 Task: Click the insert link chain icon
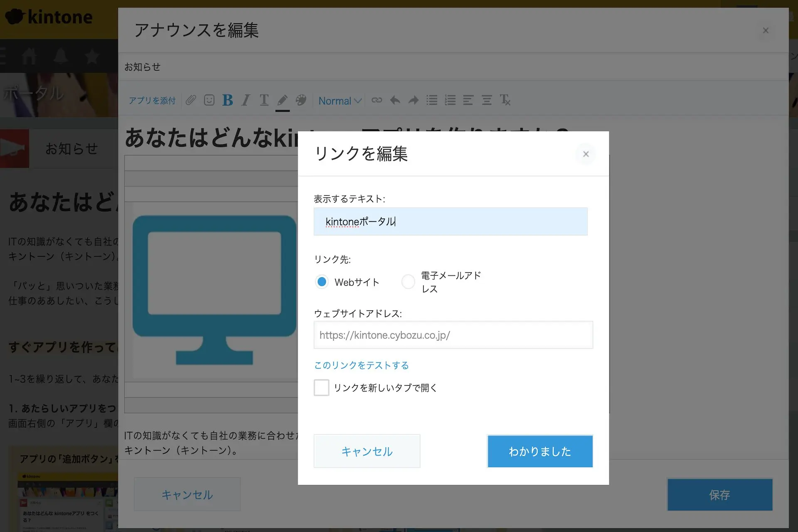tap(377, 100)
